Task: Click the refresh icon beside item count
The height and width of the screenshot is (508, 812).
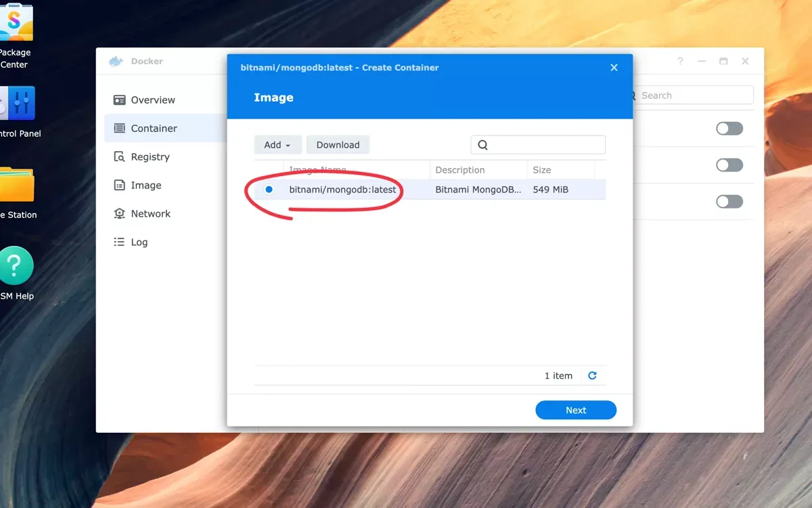Action: (x=592, y=375)
